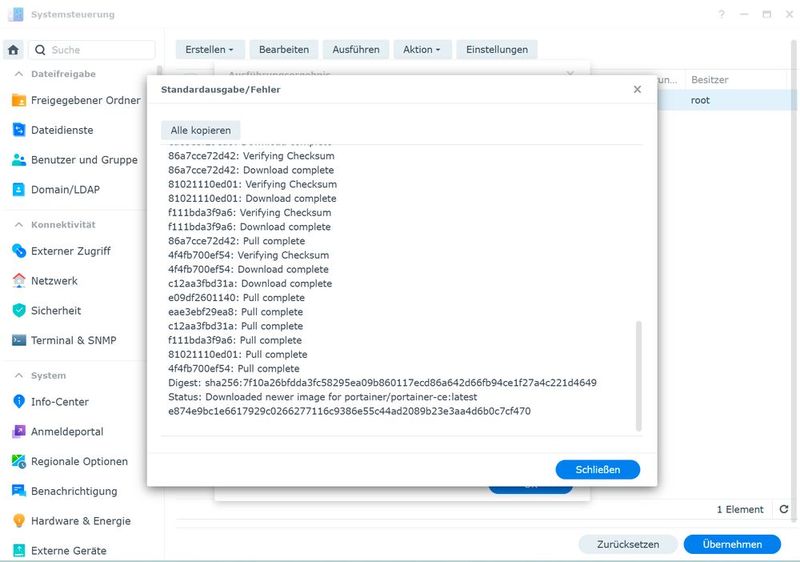Click line 4f4fb700ef54: Download complete

tap(248, 269)
